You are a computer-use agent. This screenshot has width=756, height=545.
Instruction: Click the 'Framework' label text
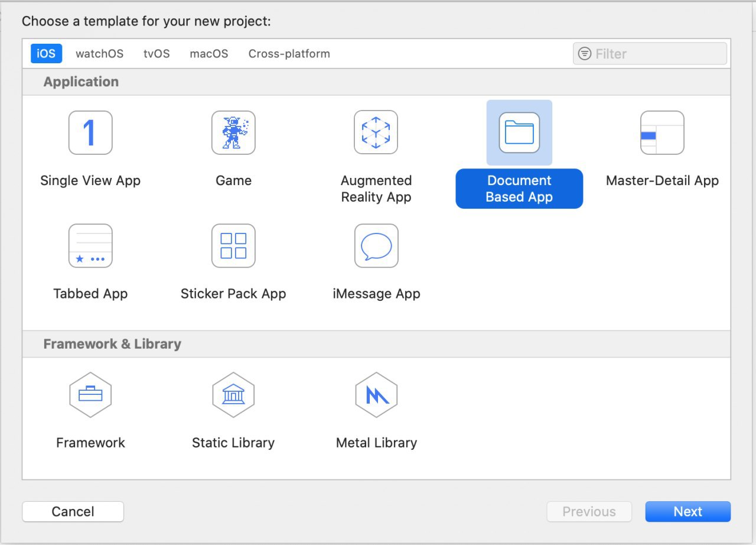[x=90, y=443]
